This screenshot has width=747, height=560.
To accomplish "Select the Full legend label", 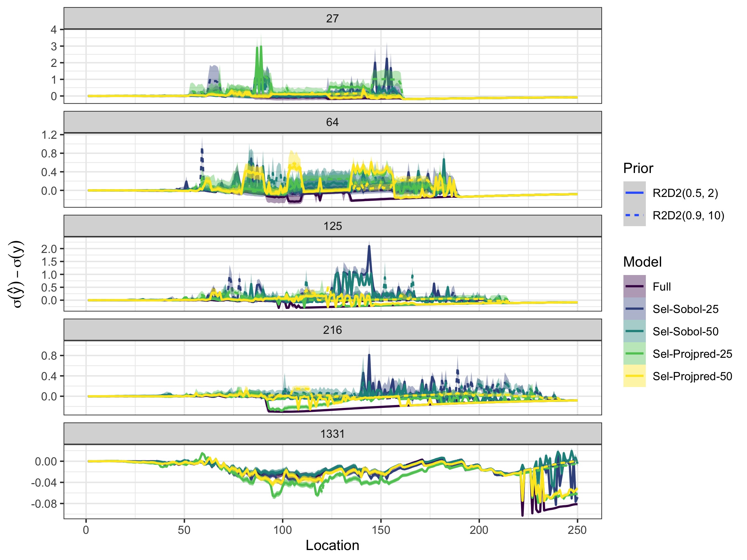I will 661,287.
